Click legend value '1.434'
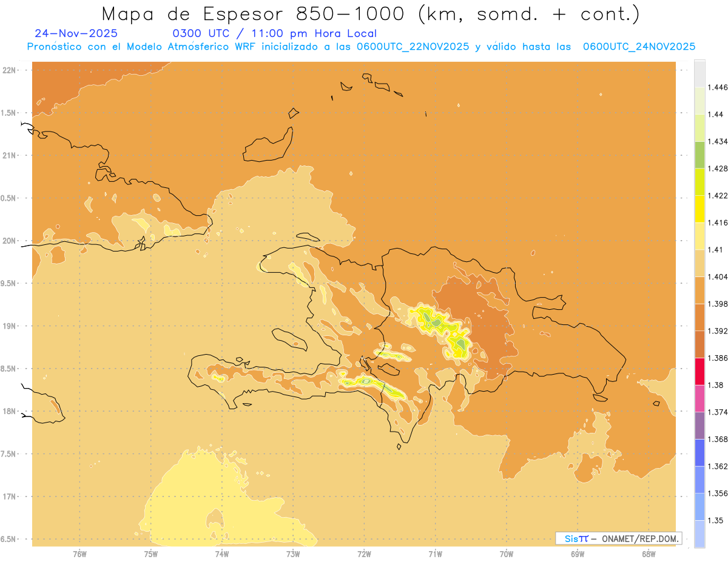 pos(718,141)
